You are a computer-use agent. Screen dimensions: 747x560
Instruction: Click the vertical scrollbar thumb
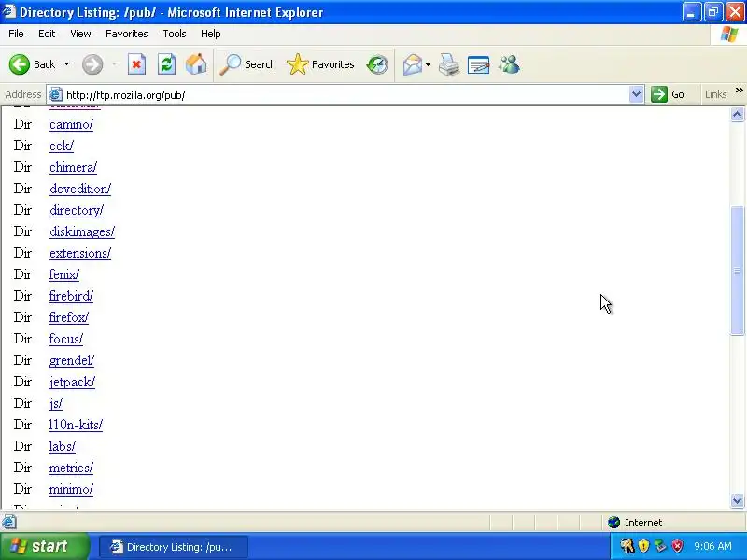coord(737,271)
